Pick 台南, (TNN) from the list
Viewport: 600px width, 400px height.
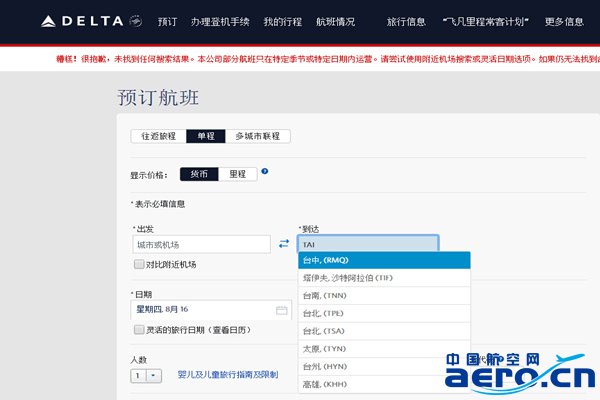pyautogui.click(x=384, y=296)
